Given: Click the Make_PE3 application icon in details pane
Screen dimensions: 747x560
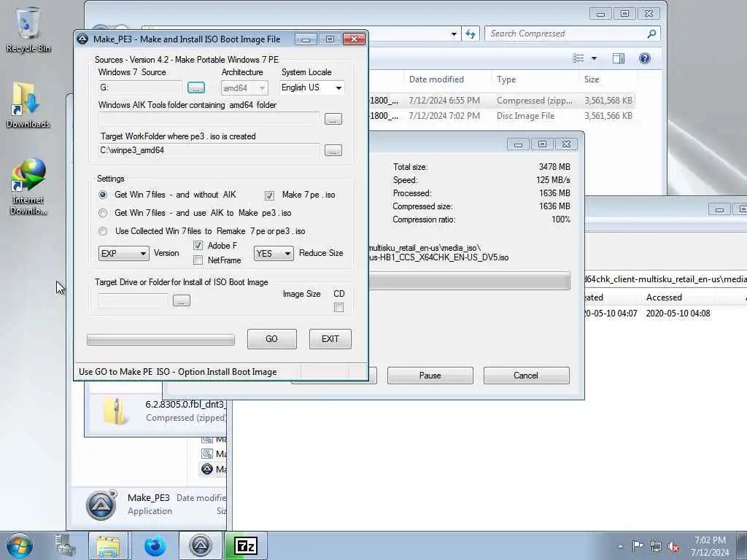Looking at the screenshot, I should click(x=101, y=505).
